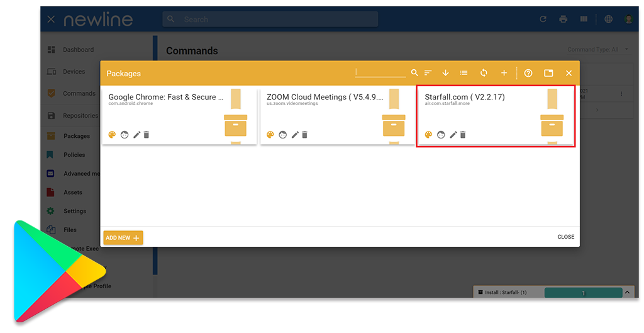Click the Google Chrome package box thumbnail

click(x=235, y=125)
